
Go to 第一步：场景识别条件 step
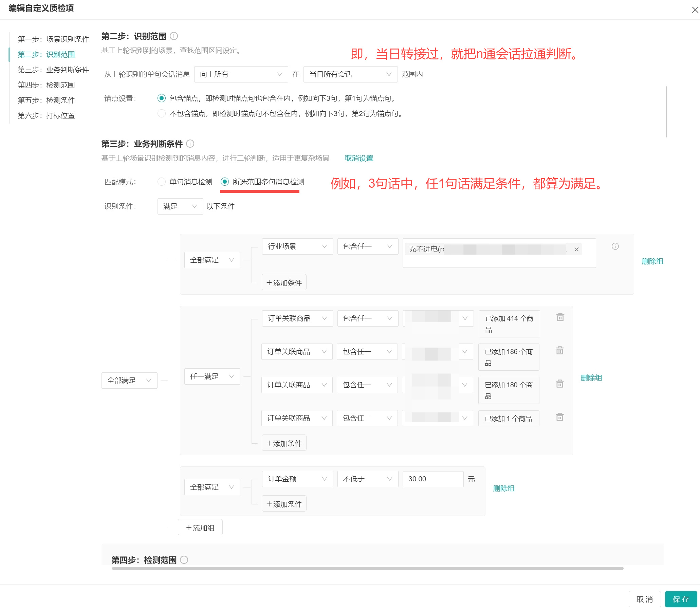pos(53,39)
